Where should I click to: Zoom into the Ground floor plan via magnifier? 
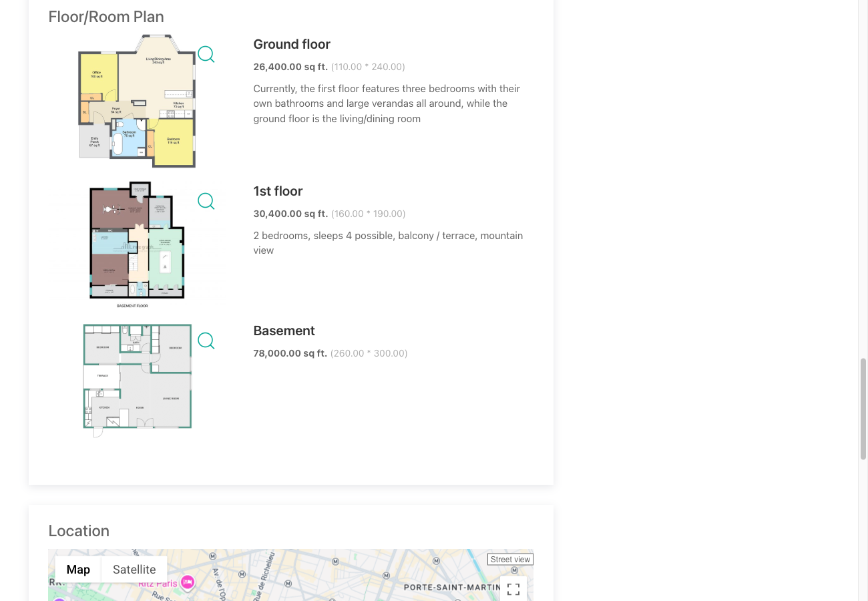pyautogui.click(x=206, y=54)
